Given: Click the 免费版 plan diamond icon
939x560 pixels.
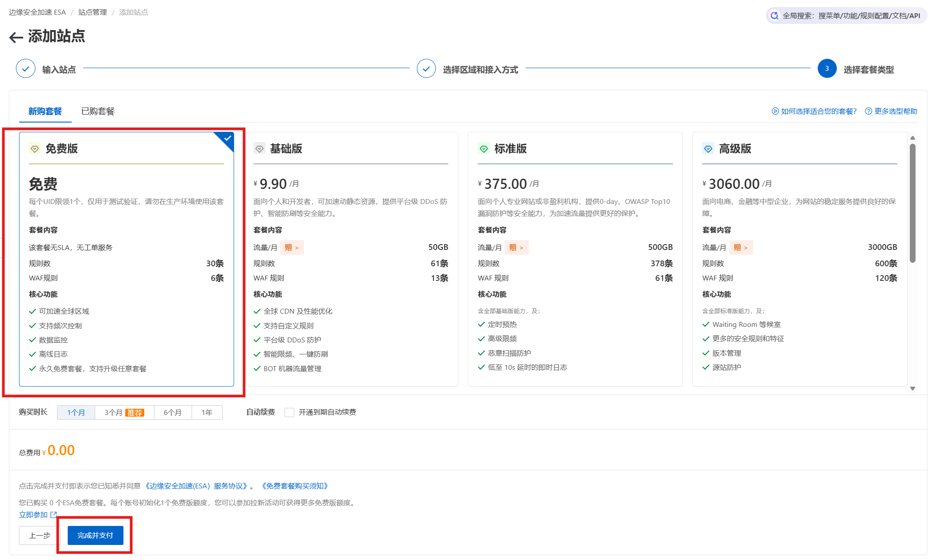Looking at the screenshot, I should tap(35, 149).
